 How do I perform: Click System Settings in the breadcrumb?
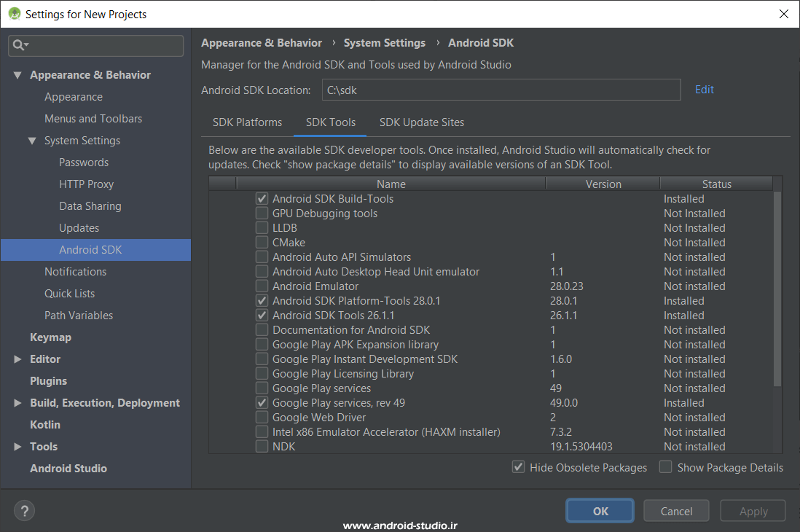pyautogui.click(x=384, y=43)
